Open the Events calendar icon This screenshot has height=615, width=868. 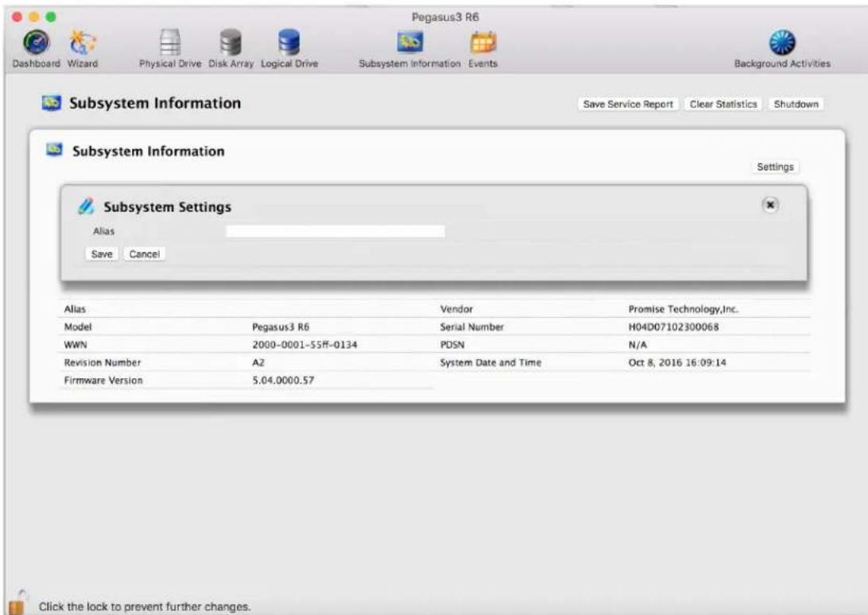click(x=482, y=43)
